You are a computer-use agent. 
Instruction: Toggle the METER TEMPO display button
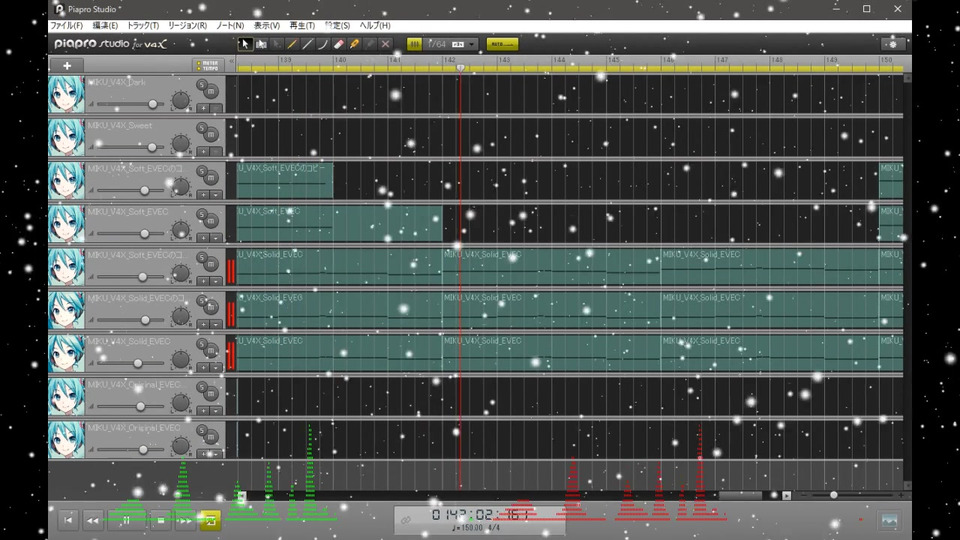[208, 66]
